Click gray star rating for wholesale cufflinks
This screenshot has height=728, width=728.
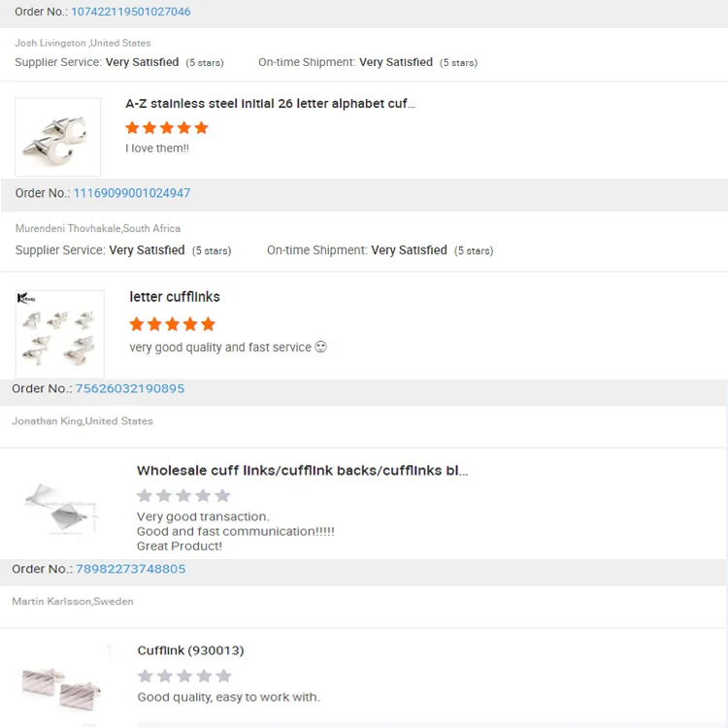183,495
